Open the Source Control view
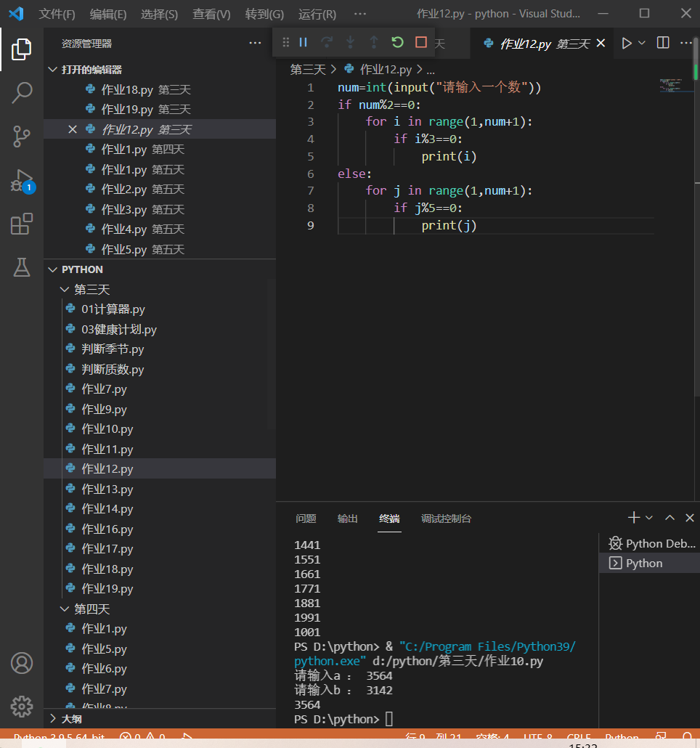This screenshot has height=748, width=700. [x=22, y=137]
